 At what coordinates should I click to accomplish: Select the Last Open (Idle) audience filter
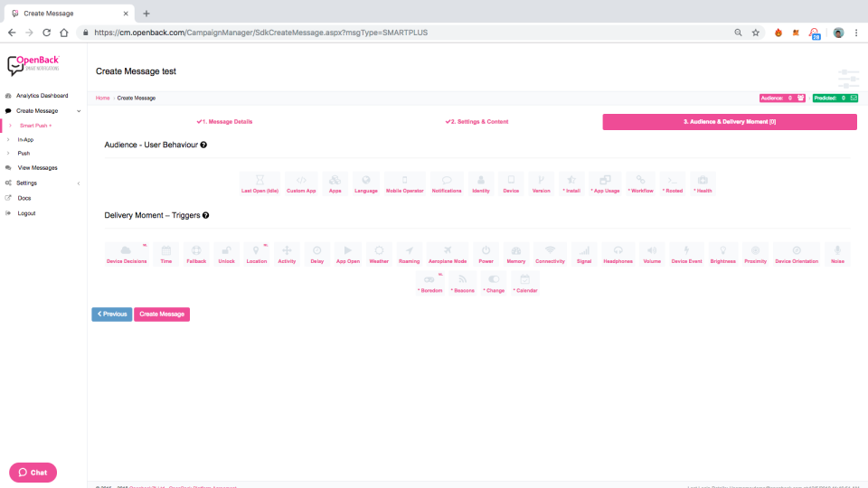(x=259, y=183)
